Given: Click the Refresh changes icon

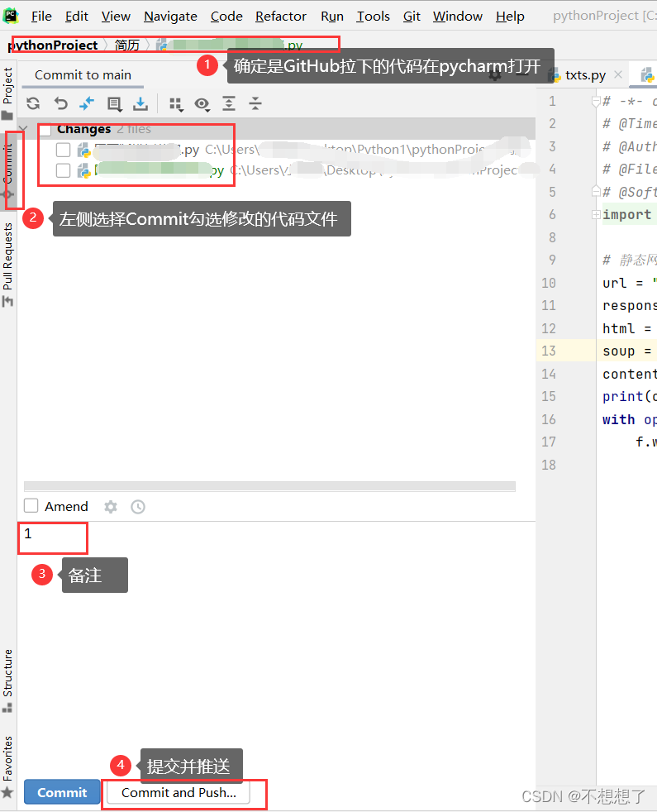Looking at the screenshot, I should pyautogui.click(x=34, y=103).
